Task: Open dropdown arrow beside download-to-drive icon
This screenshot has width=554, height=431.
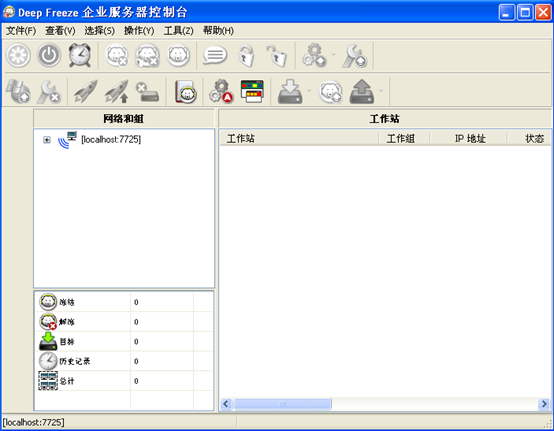Action: point(310,91)
